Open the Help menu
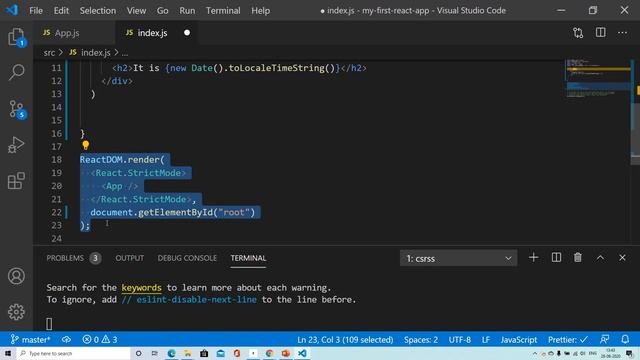The width and height of the screenshot is (640, 360). 260,11
